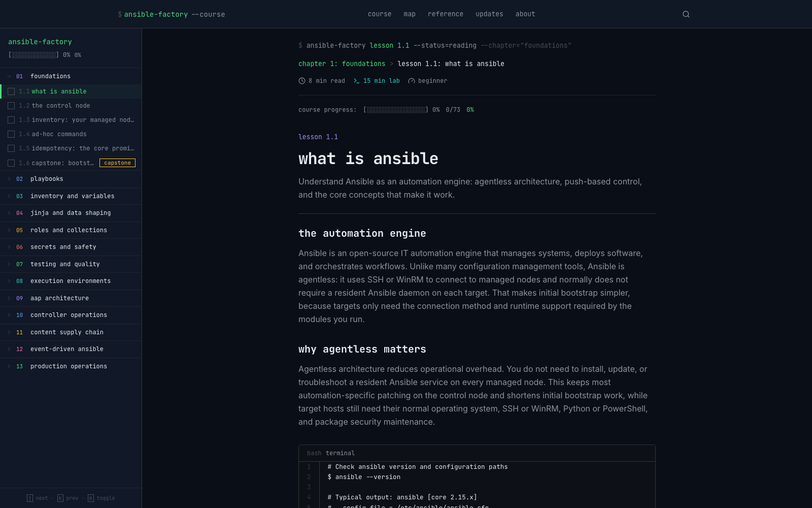Follow the chapter 1: foundations breadcrumb
This screenshot has height=508, width=812.
(x=342, y=64)
